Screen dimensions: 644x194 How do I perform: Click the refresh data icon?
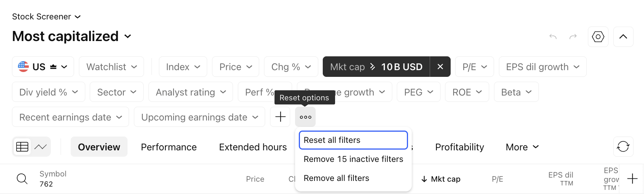tap(623, 147)
